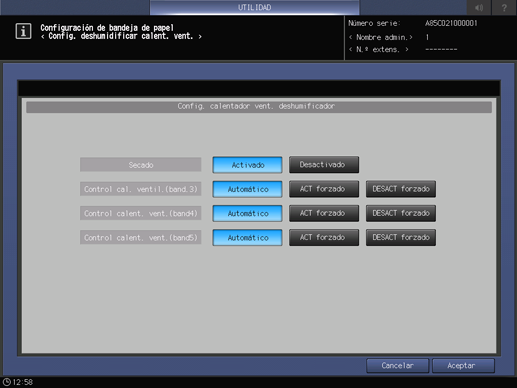This screenshot has height=388, width=517.
Task: Click the Configuración de bandeja de papel title
Action: click(x=107, y=28)
